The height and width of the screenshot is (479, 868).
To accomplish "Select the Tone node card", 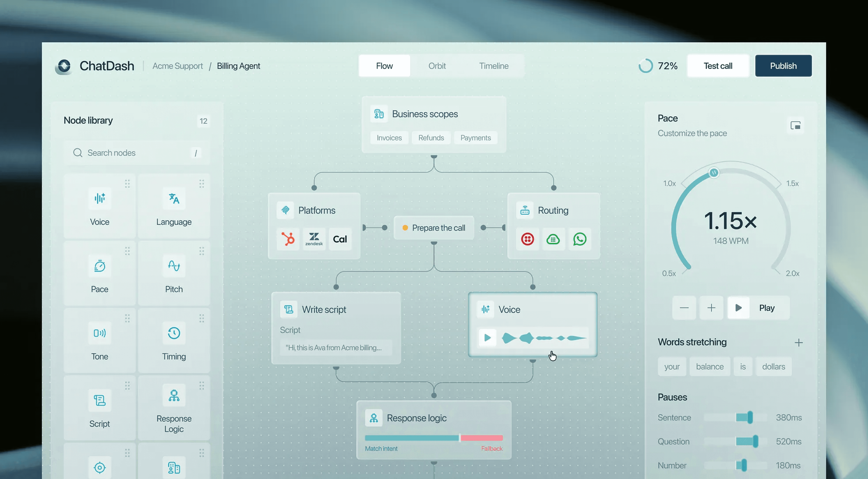I will tap(99, 340).
